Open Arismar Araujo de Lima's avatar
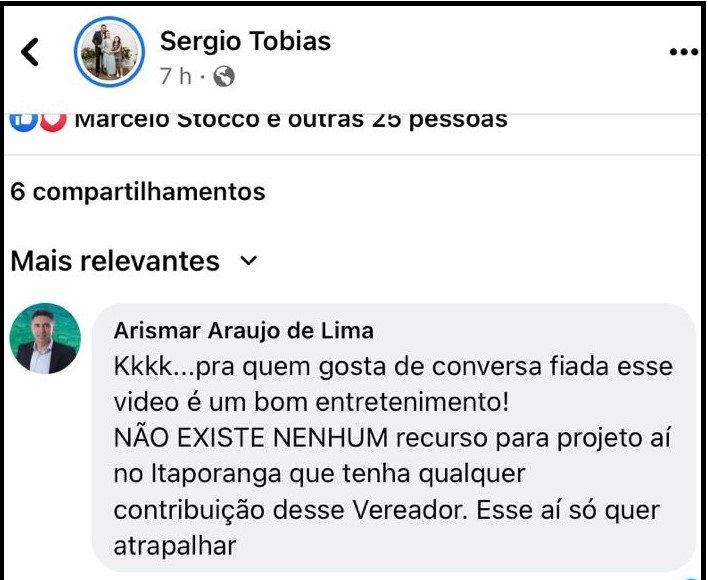The image size is (708, 580). (45, 338)
